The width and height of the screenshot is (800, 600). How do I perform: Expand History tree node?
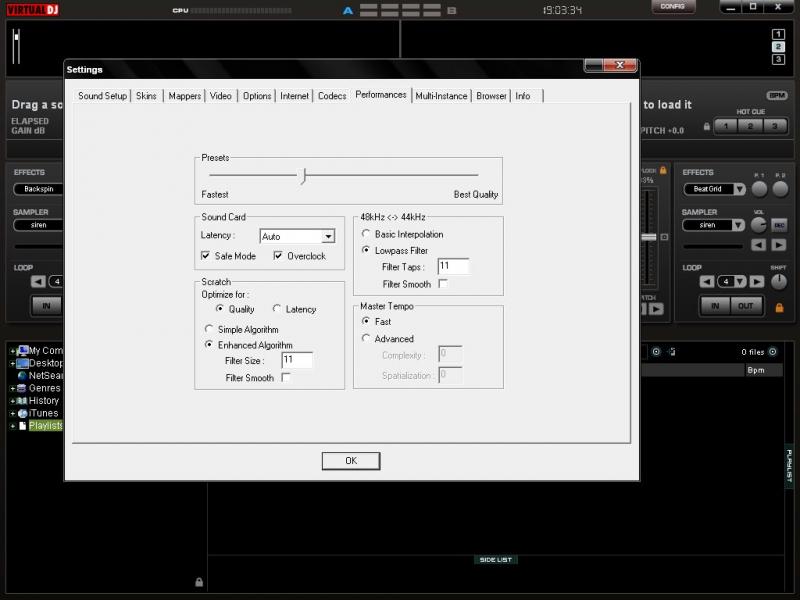pyautogui.click(x=12, y=401)
